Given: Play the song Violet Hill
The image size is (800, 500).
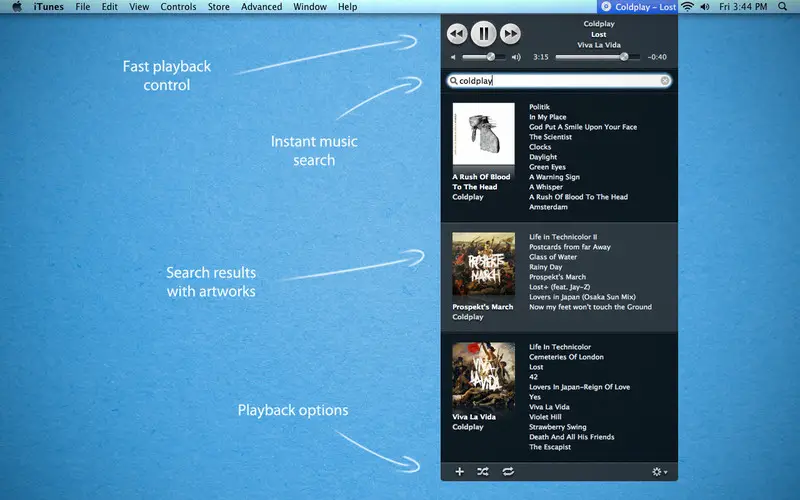Looking at the screenshot, I should 545,417.
